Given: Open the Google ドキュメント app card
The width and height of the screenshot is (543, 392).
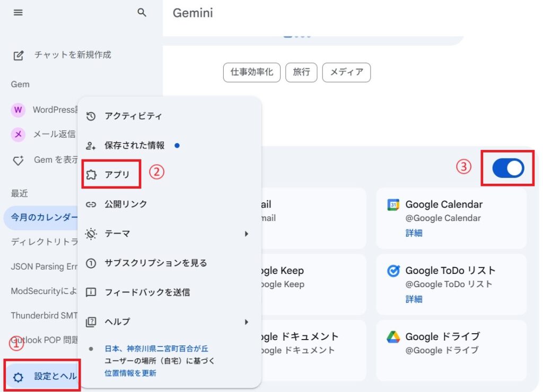Looking at the screenshot, I should (313, 350).
